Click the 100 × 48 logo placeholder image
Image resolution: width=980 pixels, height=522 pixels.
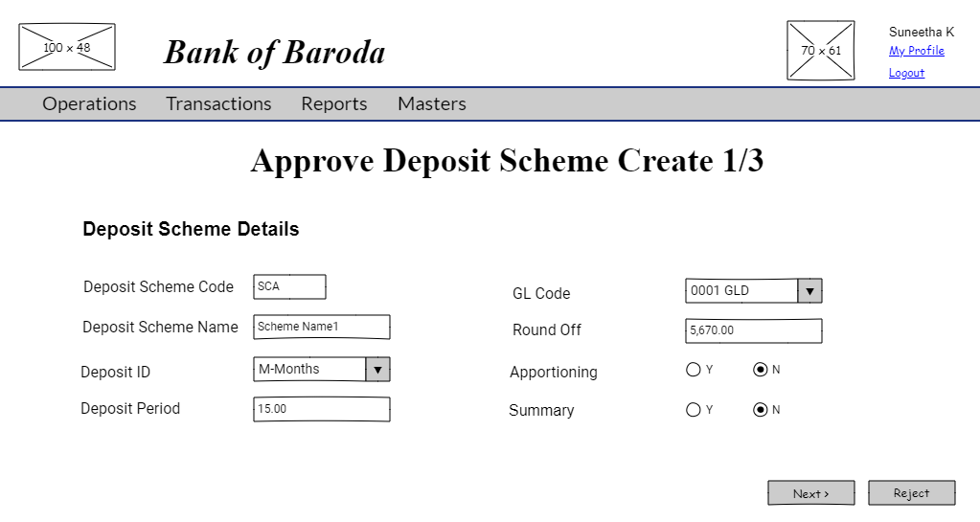[x=67, y=47]
